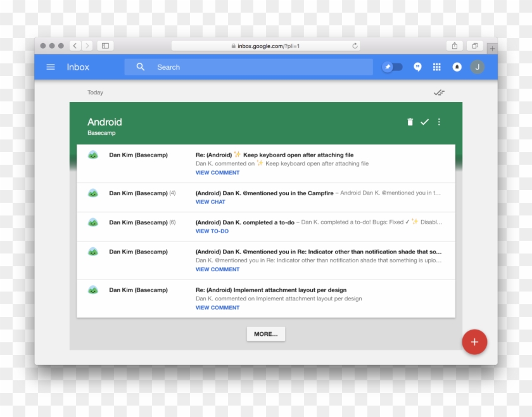Open the Android bundle overflow menu
532x417 pixels.
tap(439, 121)
